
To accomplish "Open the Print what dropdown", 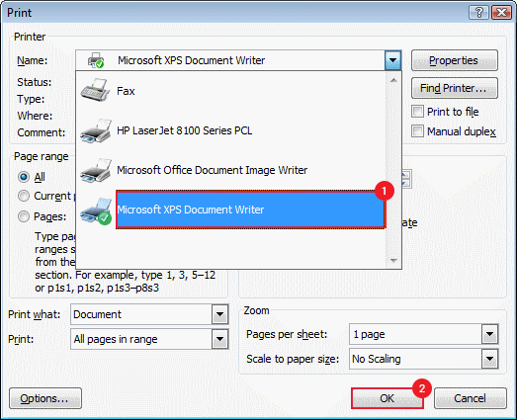I will tap(219, 314).
